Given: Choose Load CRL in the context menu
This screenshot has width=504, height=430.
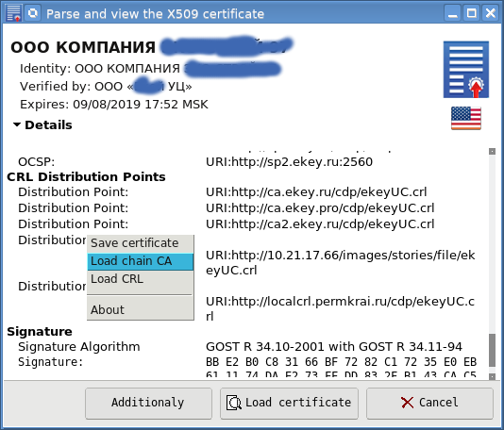Looking at the screenshot, I should (140, 279).
